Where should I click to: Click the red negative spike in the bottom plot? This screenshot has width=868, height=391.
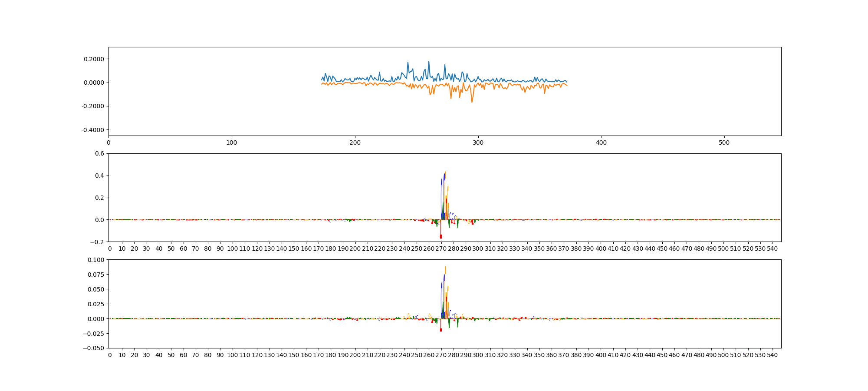click(441, 330)
